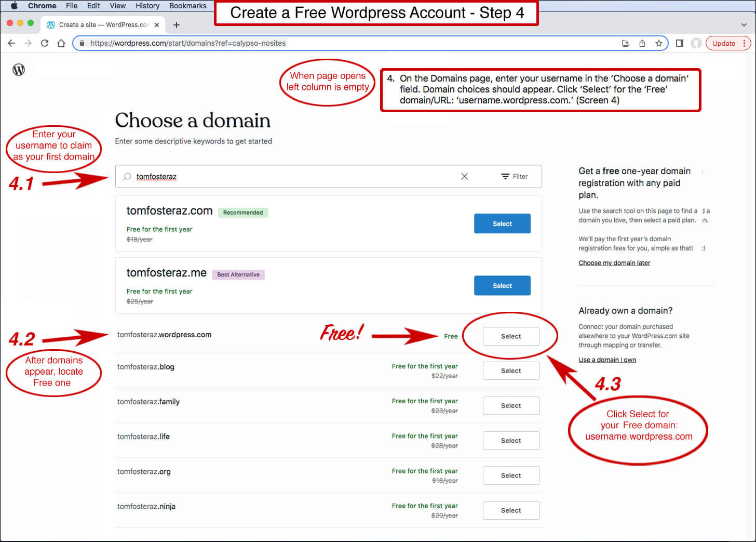Toggle the browser side panel icon
The height and width of the screenshot is (542, 756).
[x=679, y=43]
